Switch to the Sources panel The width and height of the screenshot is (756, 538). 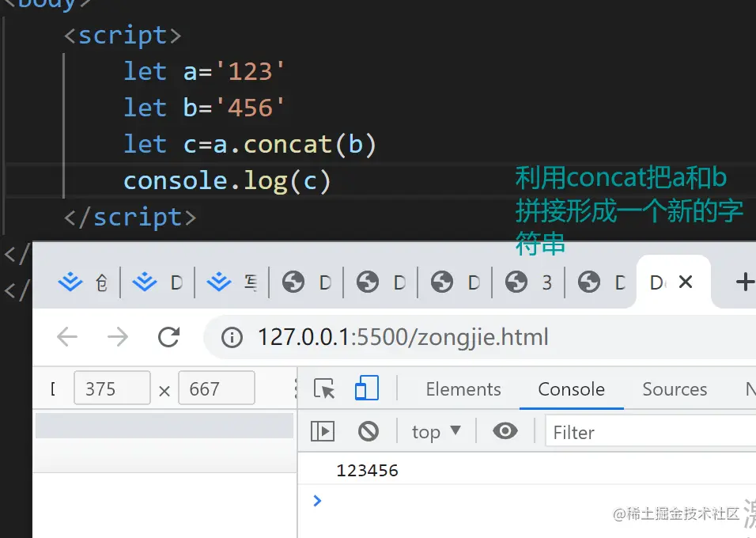point(675,389)
